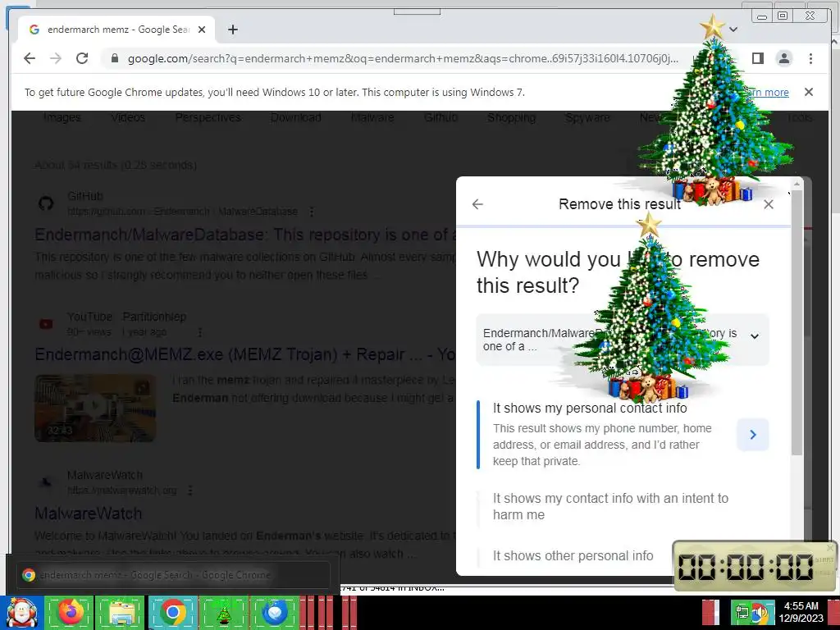Image resolution: width=840 pixels, height=630 pixels.
Task: Select Spyware search filter chip
Action: (587, 117)
